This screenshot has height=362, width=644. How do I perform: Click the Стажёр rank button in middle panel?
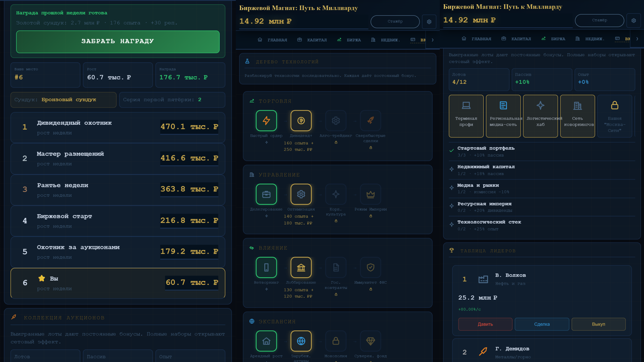click(395, 21)
